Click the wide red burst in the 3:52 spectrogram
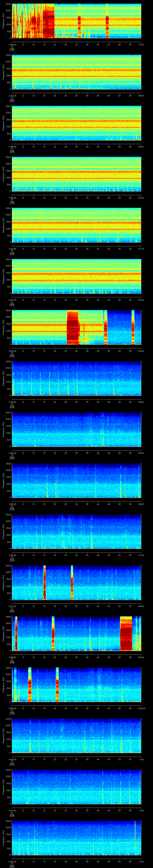Image resolution: width=153 pixels, height=868 pixels. (73, 327)
